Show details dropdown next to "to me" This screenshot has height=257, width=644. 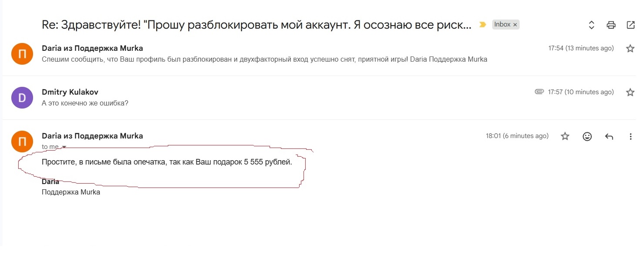pyautogui.click(x=64, y=147)
